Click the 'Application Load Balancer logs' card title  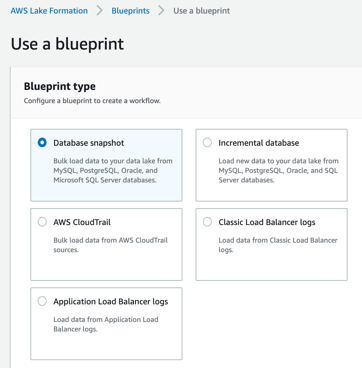point(111,302)
